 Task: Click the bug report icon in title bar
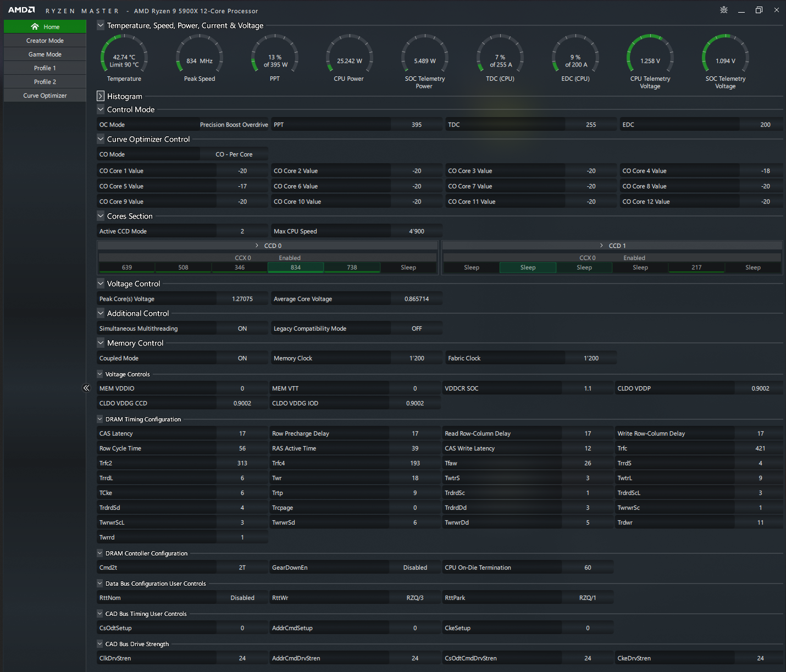(724, 10)
